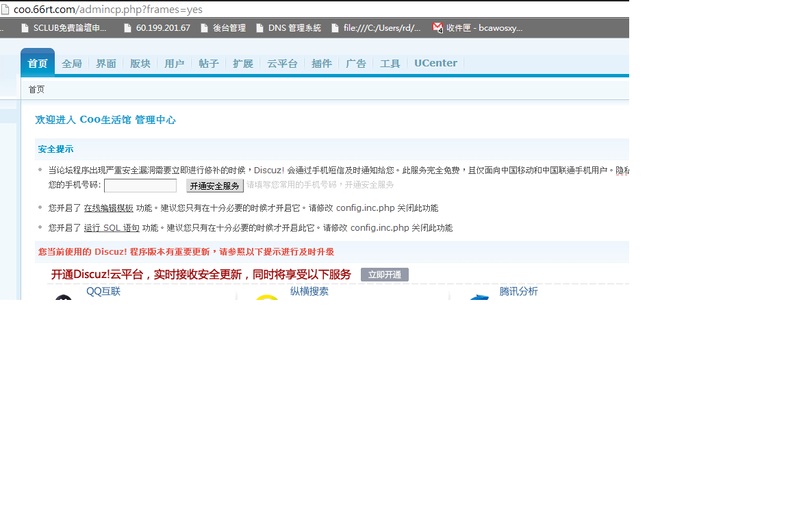Open the 用户 tab
The width and height of the screenshot is (812, 528).
pyautogui.click(x=175, y=63)
